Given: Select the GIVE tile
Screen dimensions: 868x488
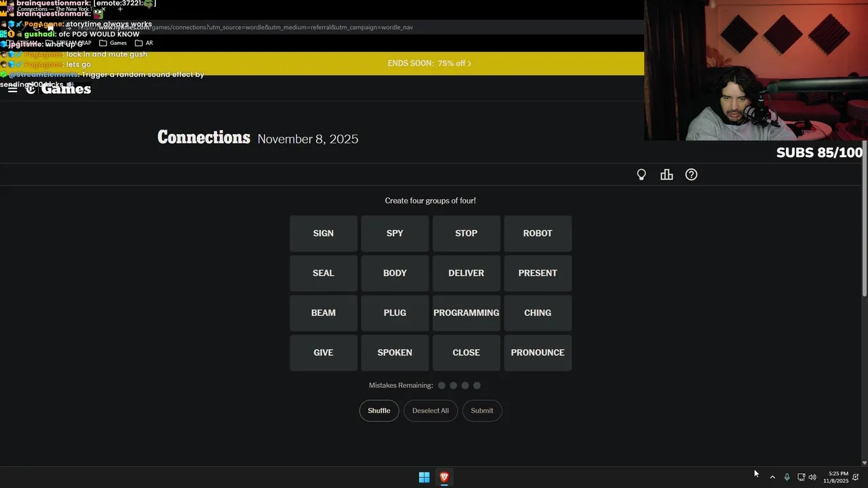Looking at the screenshot, I should click(323, 352).
